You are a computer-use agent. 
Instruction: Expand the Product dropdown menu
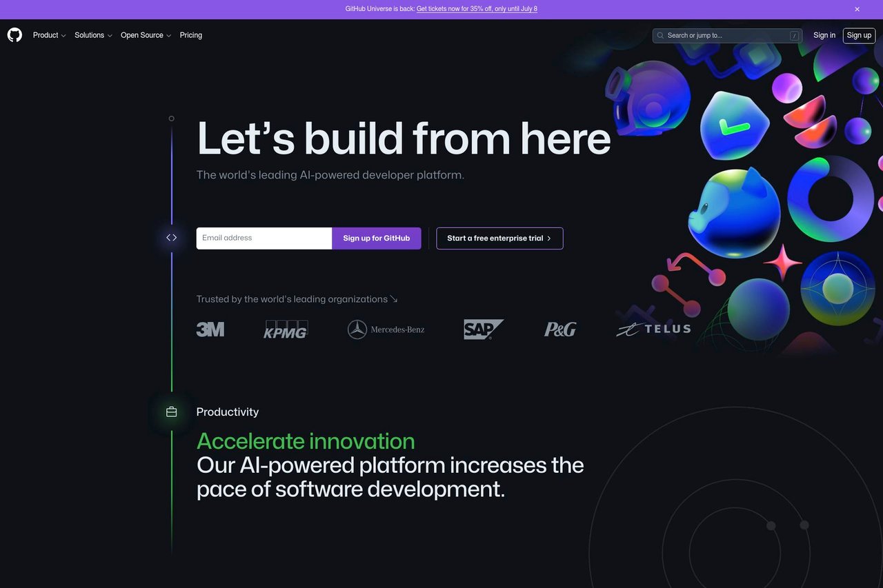pos(50,35)
